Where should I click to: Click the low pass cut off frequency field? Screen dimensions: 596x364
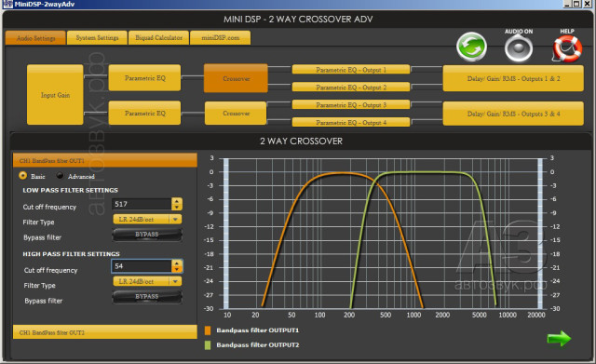(x=142, y=204)
